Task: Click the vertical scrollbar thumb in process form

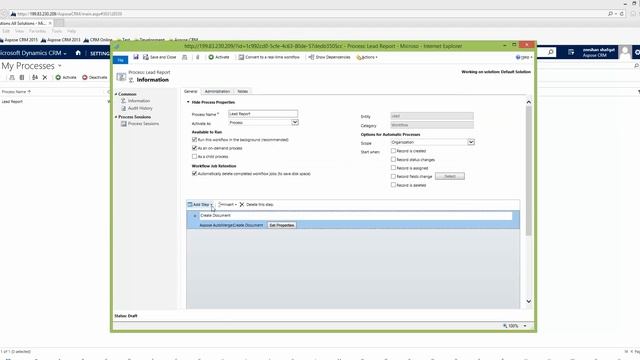Action: coord(529,171)
